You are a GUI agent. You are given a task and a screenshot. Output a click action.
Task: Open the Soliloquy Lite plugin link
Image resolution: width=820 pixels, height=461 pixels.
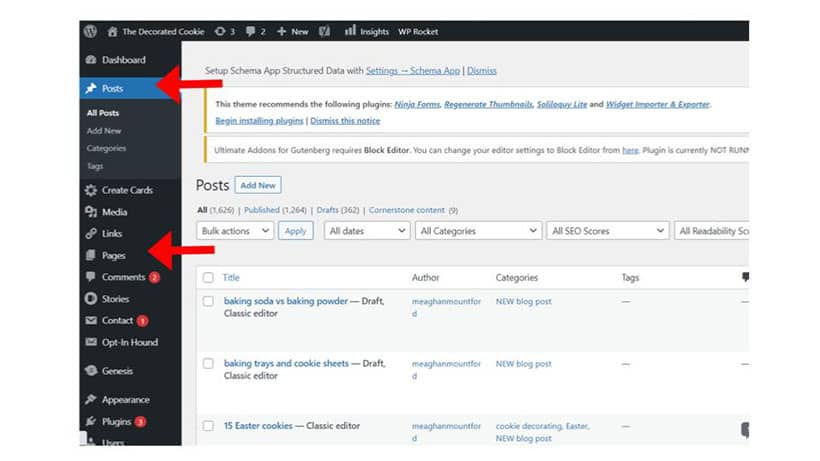[x=562, y=105]
